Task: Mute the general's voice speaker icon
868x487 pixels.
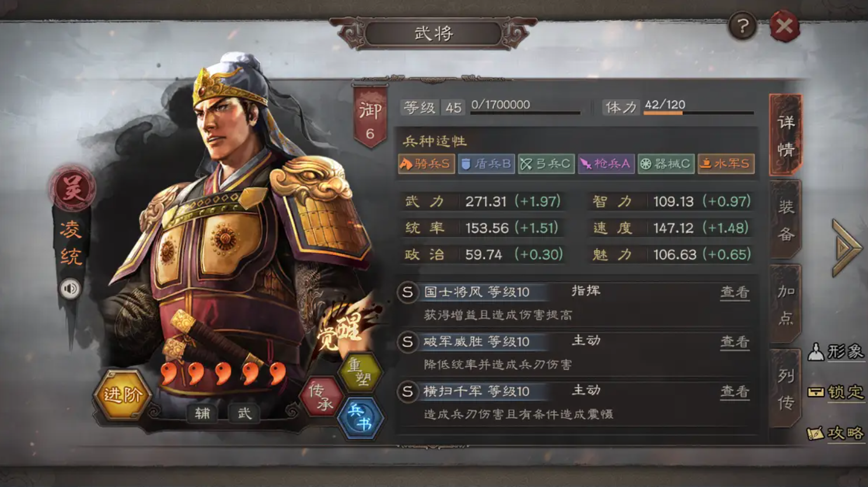Action: point(70,288)
